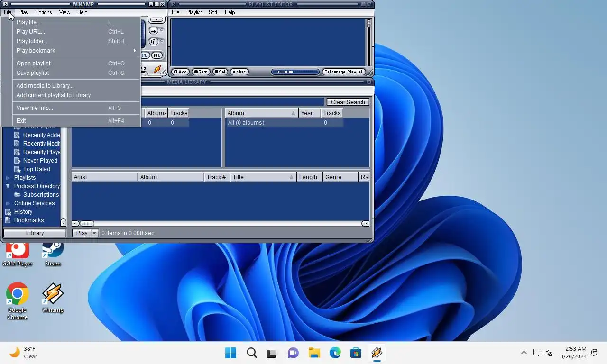Click Playlist Editor vertical scrollbar thumb
The image size is (607, 364).
[x=368, y=23]
